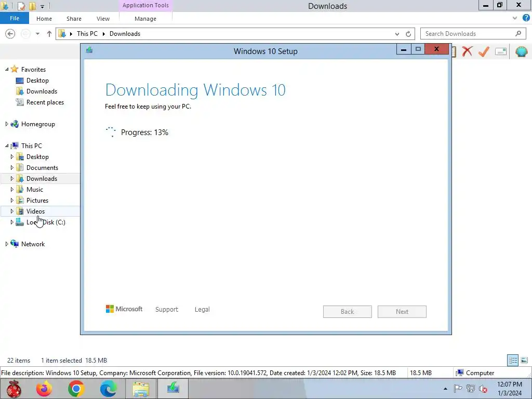Select Recent places in Favorites
The image size is (532, 399).
coord(45,102)
